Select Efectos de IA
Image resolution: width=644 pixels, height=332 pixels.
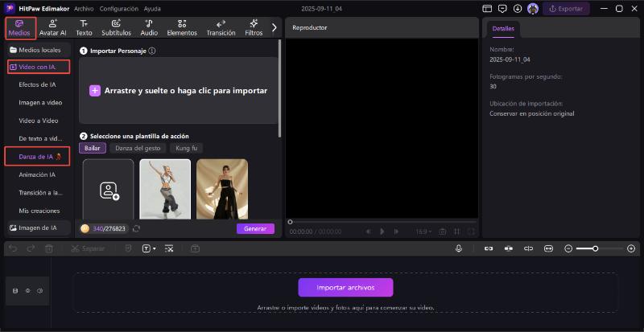[37, 84]
